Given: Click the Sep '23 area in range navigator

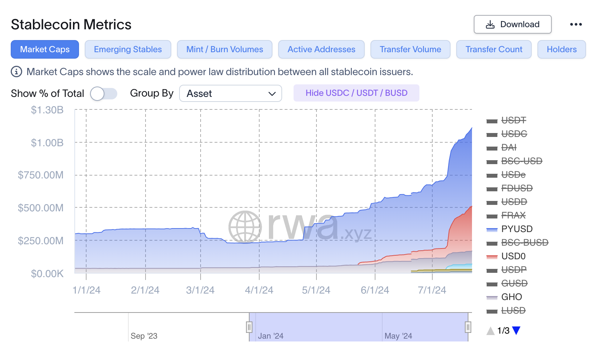Looking at the screenshot, I should [144, 336].
